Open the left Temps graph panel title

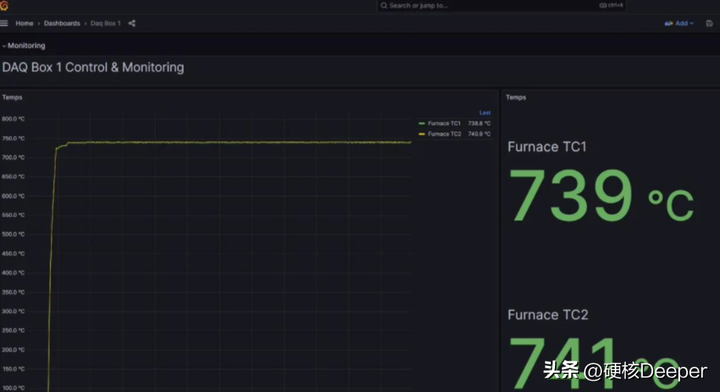[x=12, y=97]
